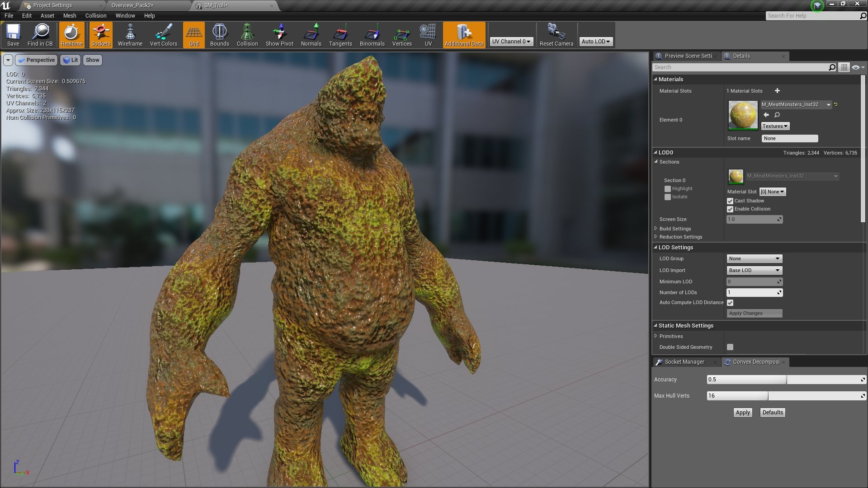
Task: Click the Apply button in Convex Decomposition
Action: (x=742, y=412)
